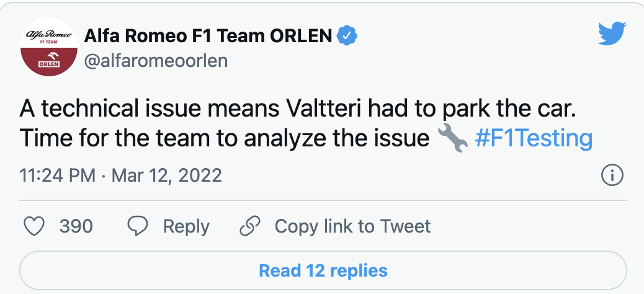Click the Read 12 replies button

point(323,270)
